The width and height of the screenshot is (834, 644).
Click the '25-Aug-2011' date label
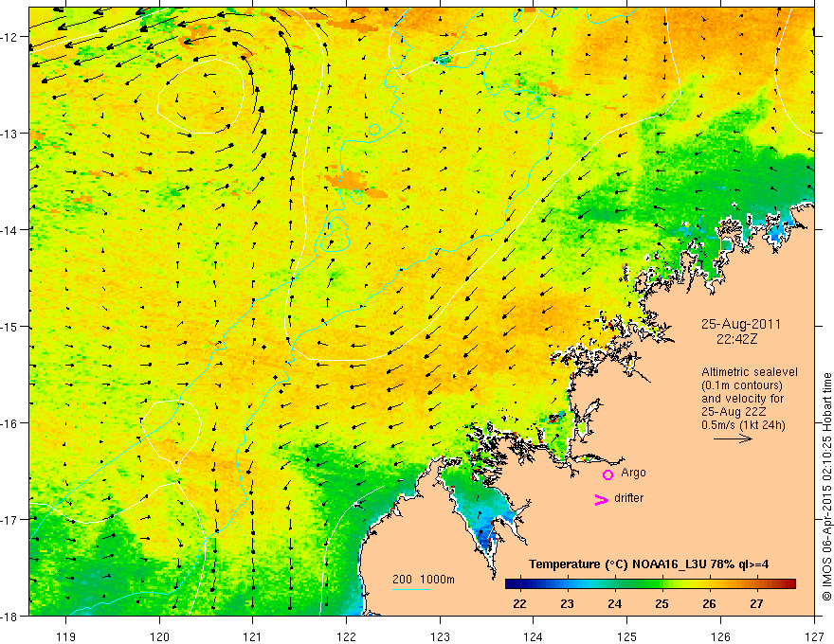click(740, 324)
